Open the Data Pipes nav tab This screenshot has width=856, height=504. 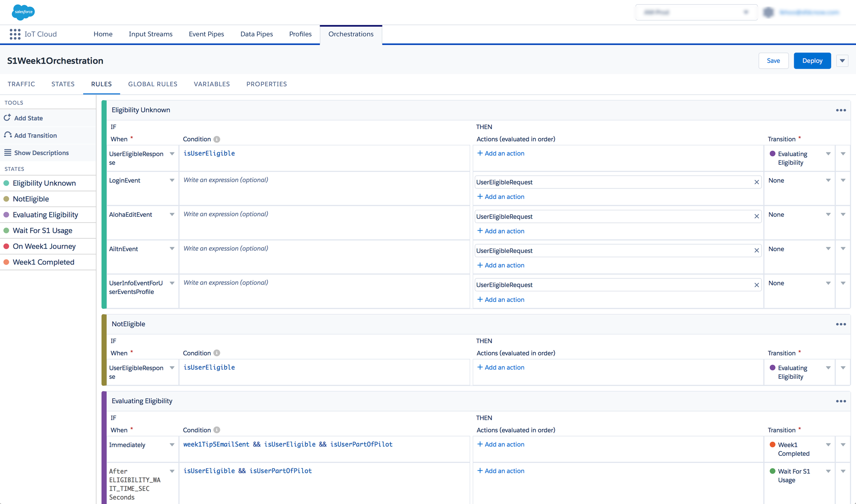pyautogui.click(x=256, y=34)
